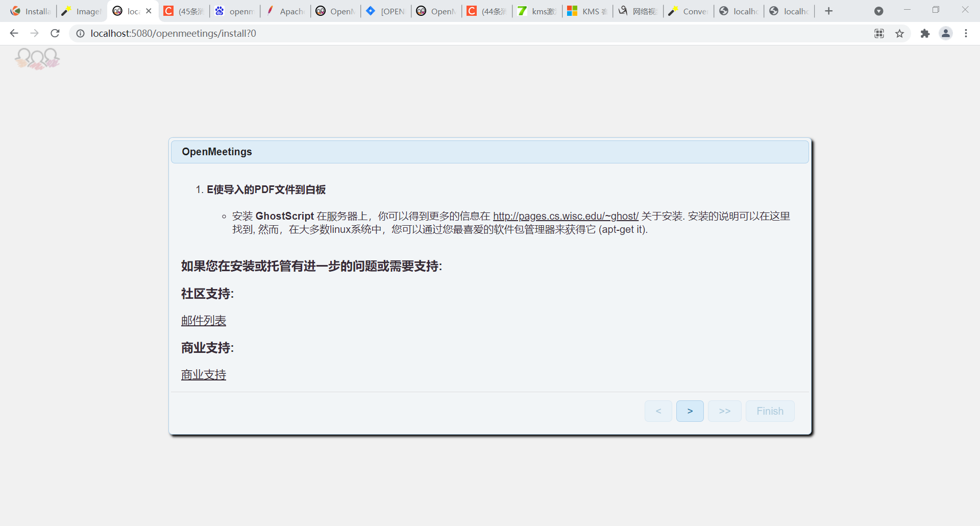Open the QR code grid icon in address bar
980x526 pixels.
pos(879,33)
